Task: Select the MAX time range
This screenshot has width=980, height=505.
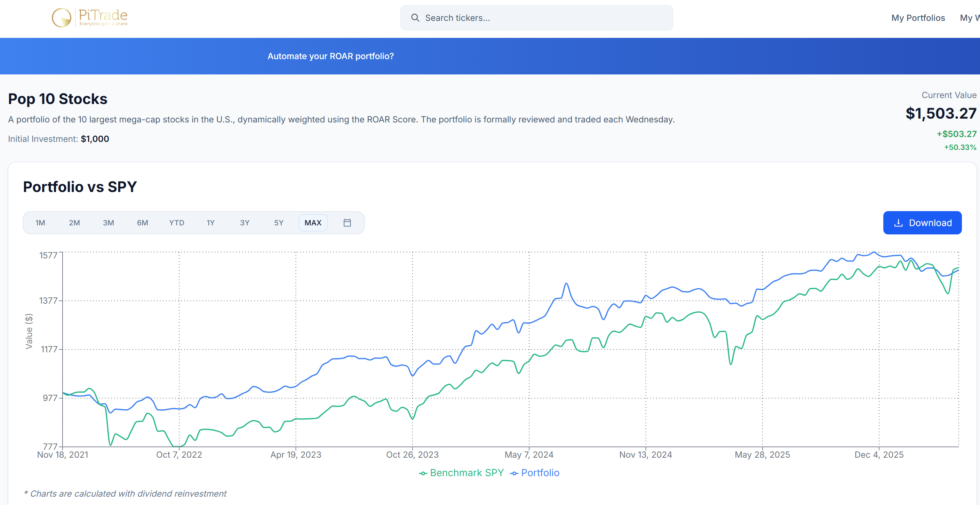Action: [313, 223]
